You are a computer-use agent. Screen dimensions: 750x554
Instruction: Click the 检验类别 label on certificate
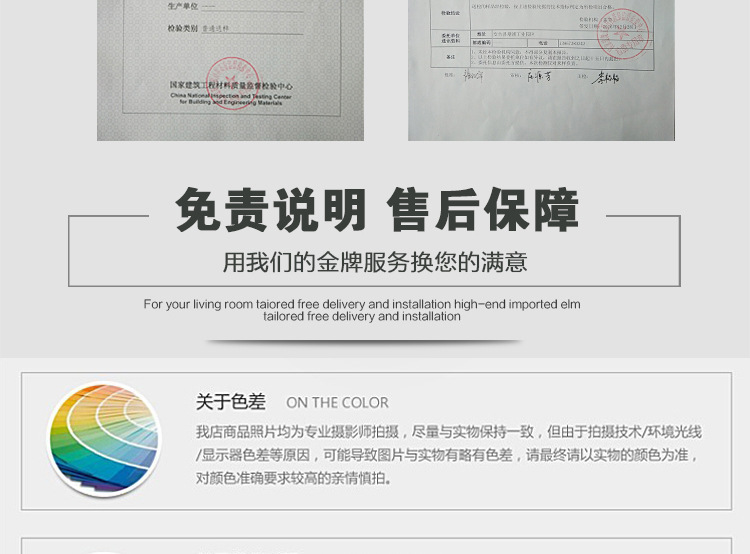(x=182, y=29)
